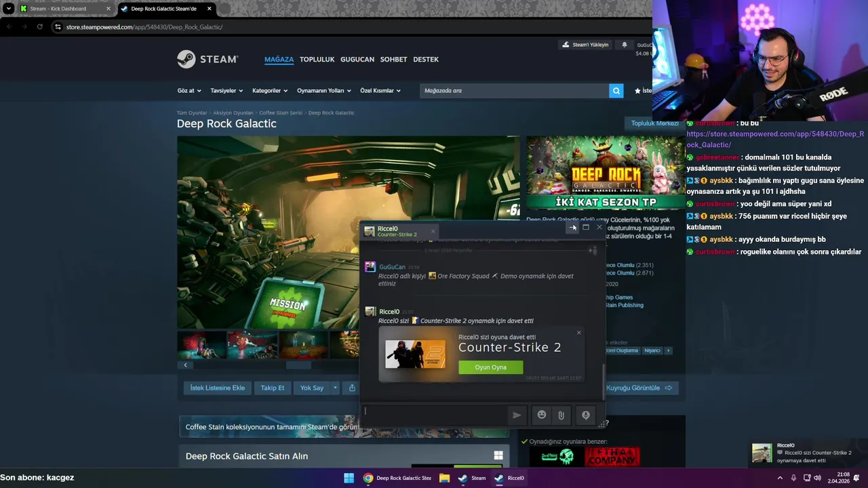Open the Steam taskbar button
This screenshot has height=488, width=868.
(x=473, y=478)
